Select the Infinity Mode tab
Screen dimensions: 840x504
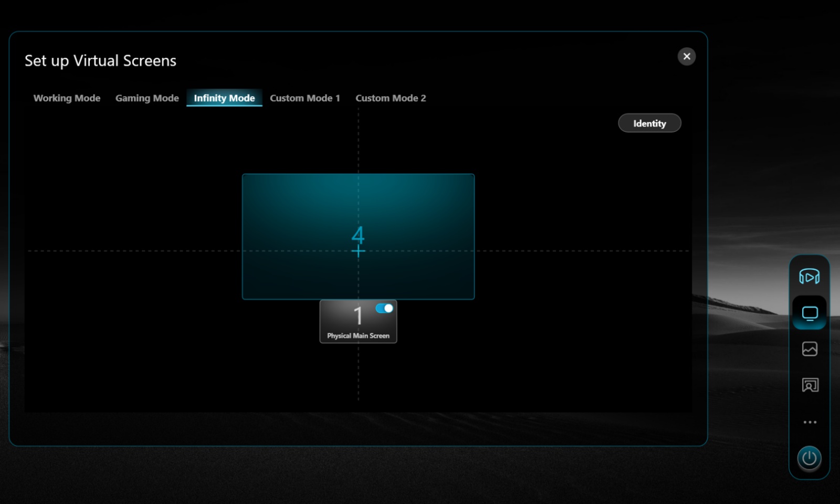[224, 98]
